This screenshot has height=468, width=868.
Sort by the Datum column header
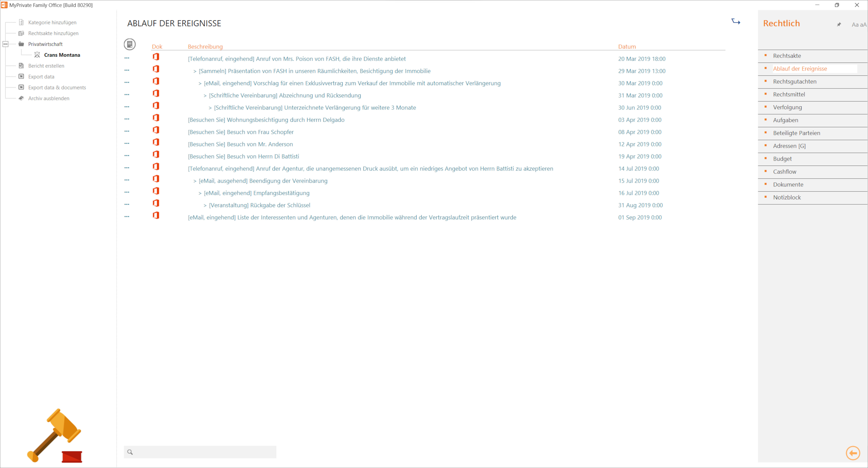(627, 47)
